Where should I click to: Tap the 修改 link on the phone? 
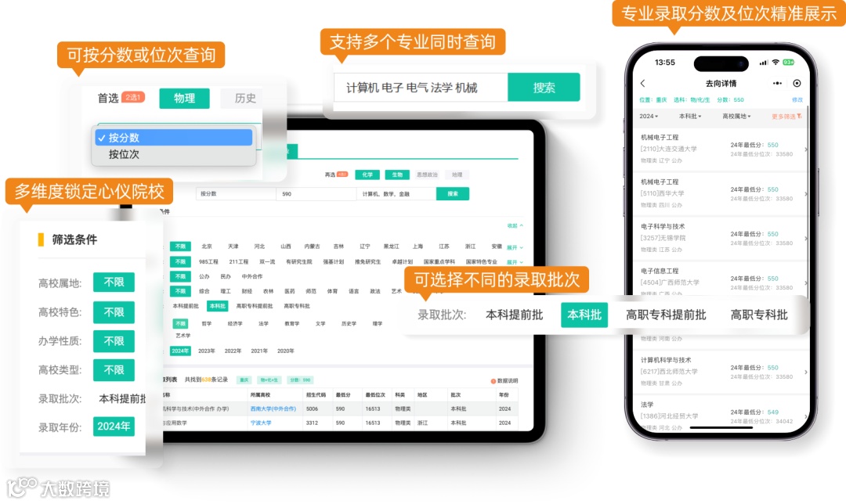(x=797, y=99)
